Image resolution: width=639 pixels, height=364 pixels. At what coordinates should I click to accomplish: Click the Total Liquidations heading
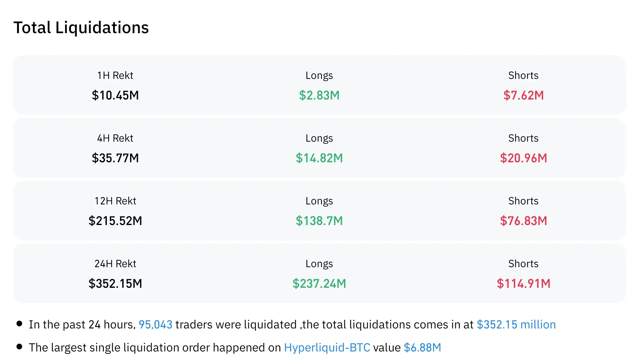tap(81, 28)
